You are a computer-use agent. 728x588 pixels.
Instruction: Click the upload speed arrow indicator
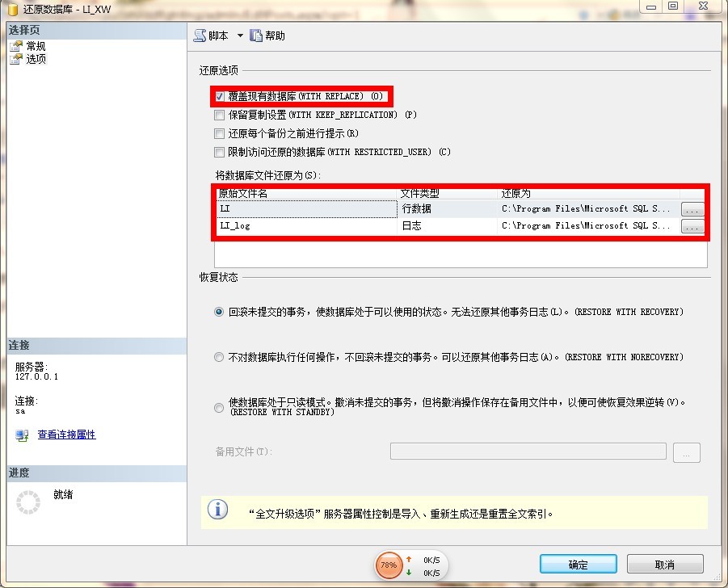[409, 559]
